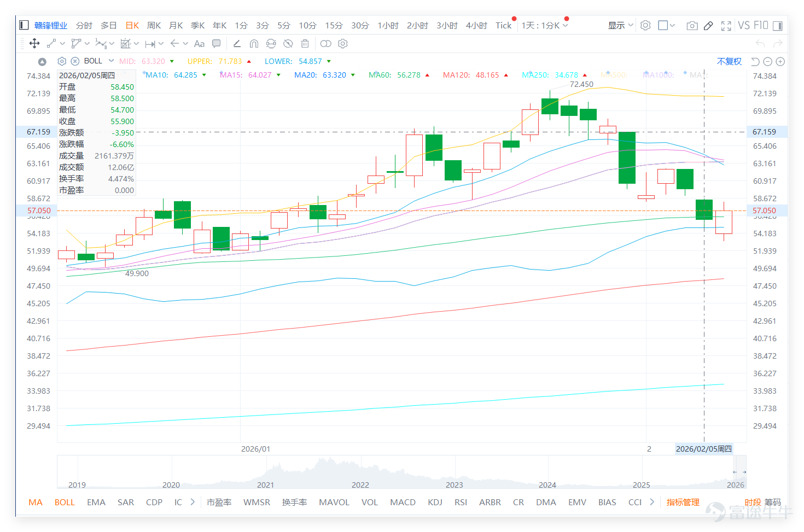Expand arrow tool options chevron
This screenshot has height=532, width=804.
pos(185,44)
